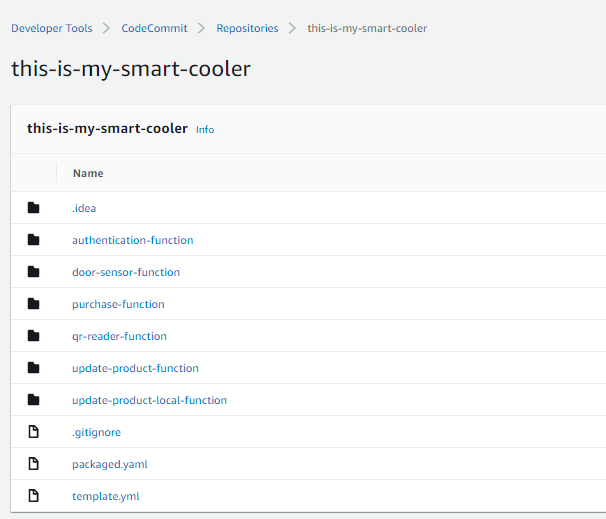Click the qr-reader-function folder icon

34,336
